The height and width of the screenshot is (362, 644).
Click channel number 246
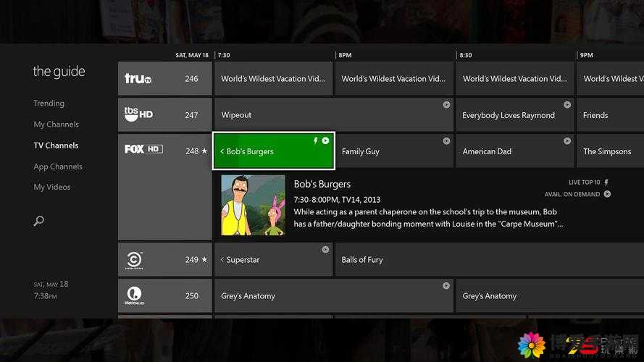point(191,79)
